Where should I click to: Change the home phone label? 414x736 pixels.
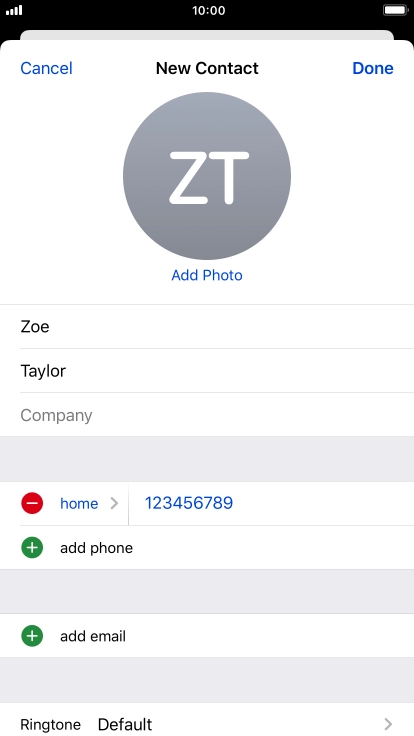point(79,504)
